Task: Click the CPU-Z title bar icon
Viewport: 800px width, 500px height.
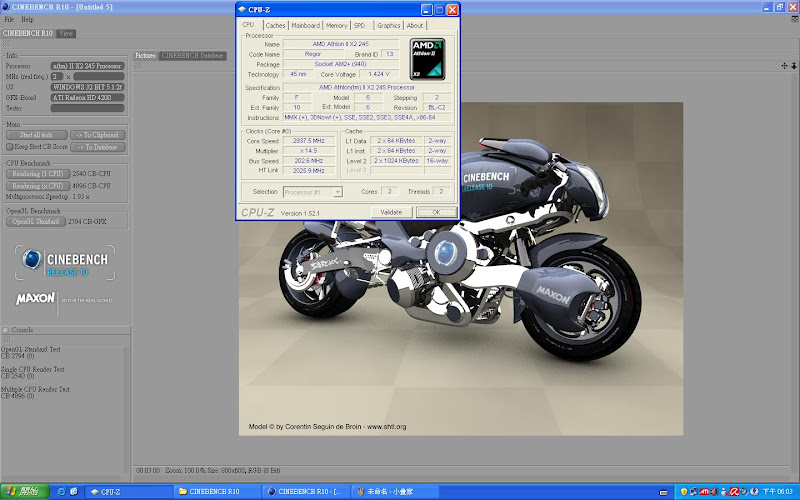Action: [x=242, y=10]
